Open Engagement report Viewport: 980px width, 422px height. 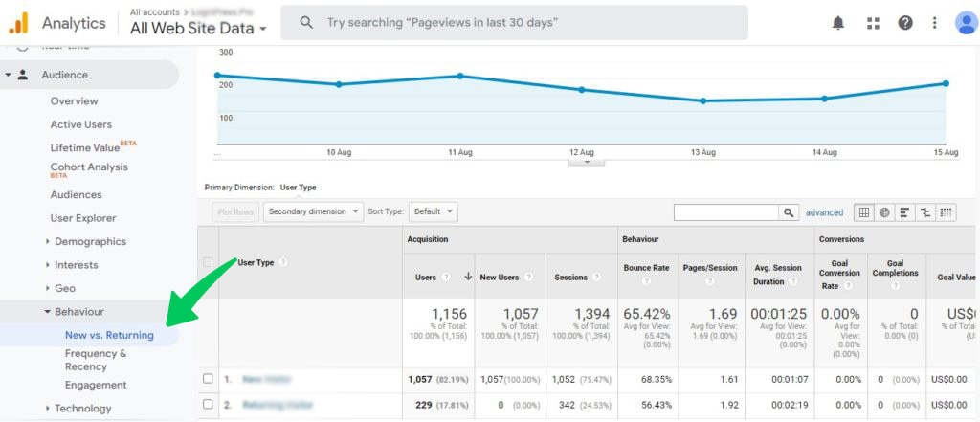(96, 385)
